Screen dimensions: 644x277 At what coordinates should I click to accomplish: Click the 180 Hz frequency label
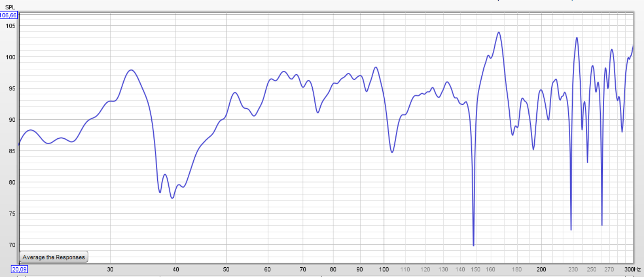pyautogui.click(x=517, y=269)
